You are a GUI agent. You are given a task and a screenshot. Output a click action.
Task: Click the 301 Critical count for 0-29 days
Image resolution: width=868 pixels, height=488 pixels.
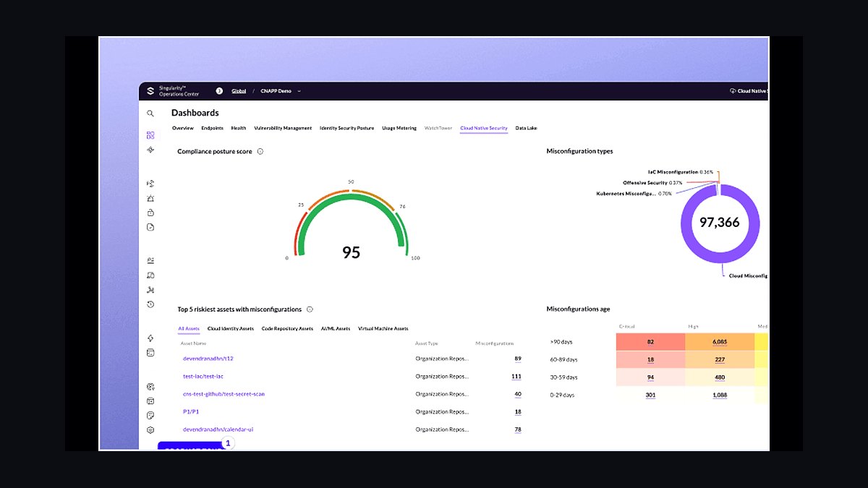point(650,395)
